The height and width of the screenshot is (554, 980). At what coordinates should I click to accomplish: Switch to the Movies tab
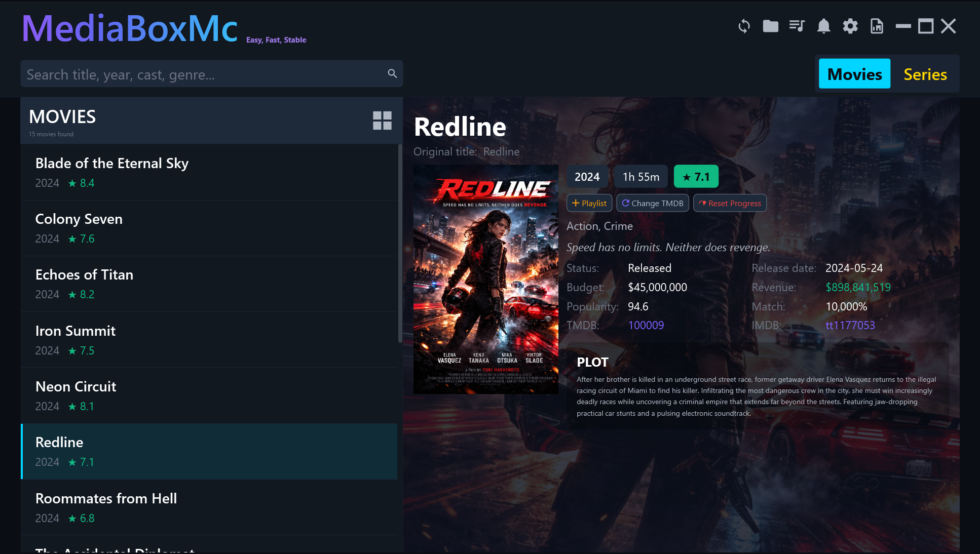(854, 74)
